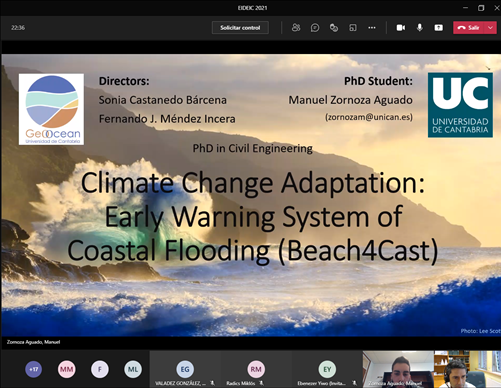This screenshot has height=388, width=501.
Task: Click the Solicitar control button
Action: [x=240, y=28]
